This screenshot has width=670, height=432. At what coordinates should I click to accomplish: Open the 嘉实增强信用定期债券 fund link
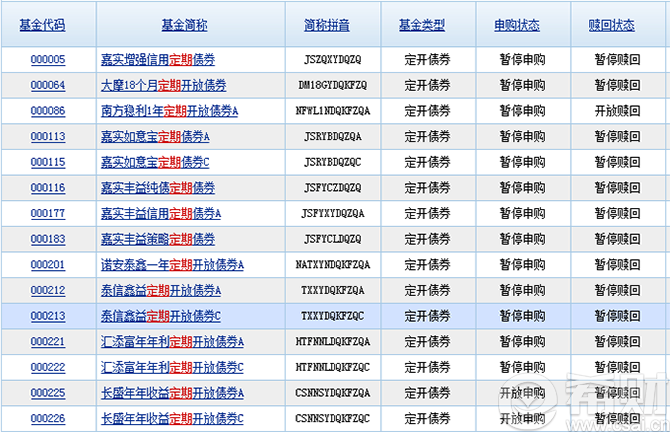[158, 59]
